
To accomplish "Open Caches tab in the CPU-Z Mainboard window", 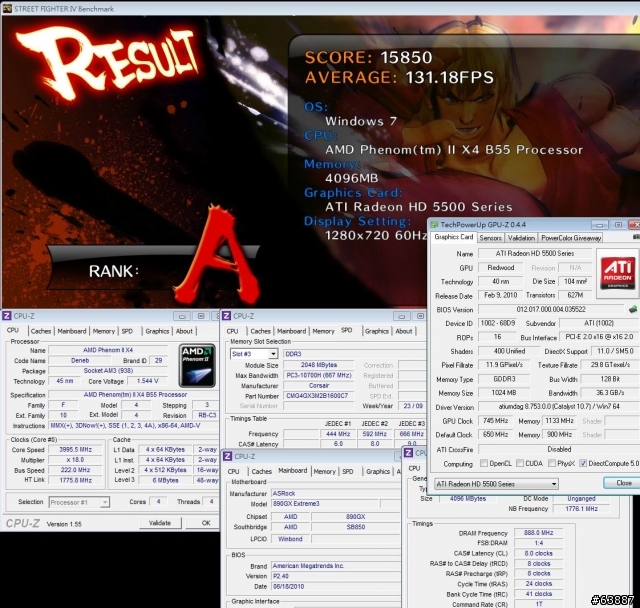I will [262, 471].
